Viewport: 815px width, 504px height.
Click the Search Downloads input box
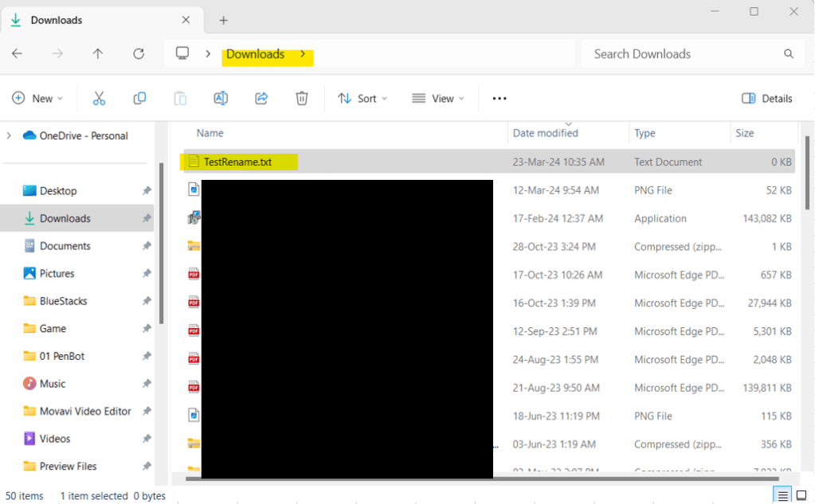pyautogui.click(x=685, y=54)
